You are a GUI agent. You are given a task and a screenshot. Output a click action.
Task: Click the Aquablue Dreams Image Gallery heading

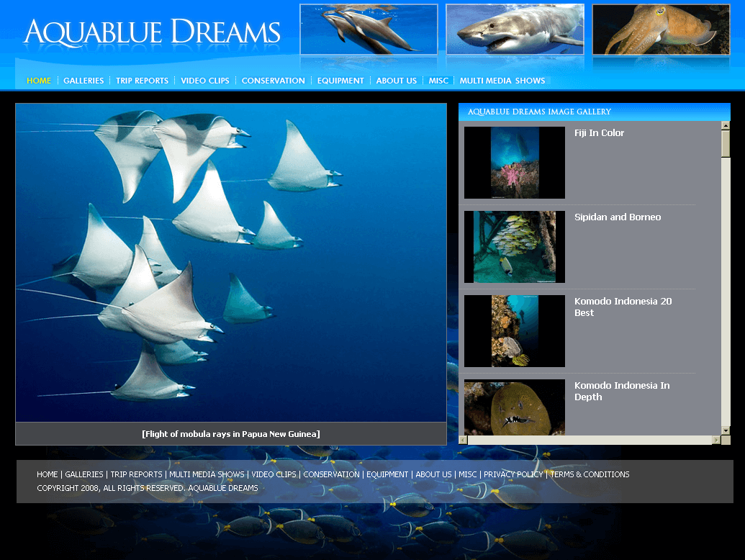pyautogui.click(x=539, y=112)
